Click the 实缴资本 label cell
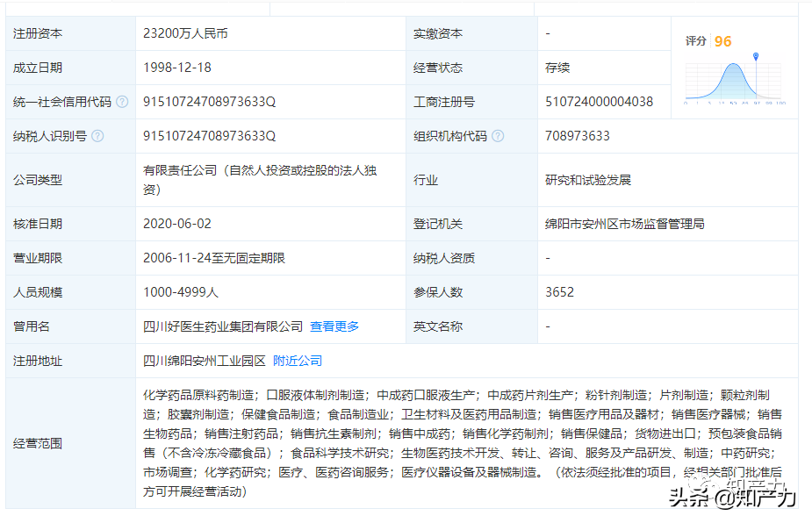Viewport: 812px width, 523px height. [471, 33]
